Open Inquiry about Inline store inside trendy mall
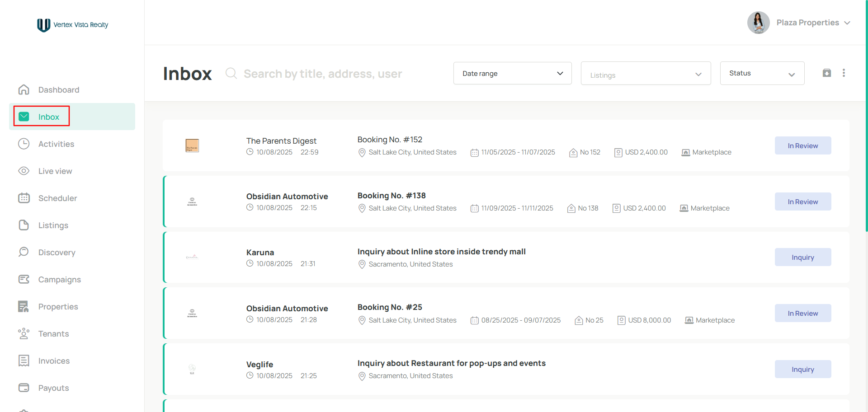868x412 pixels. point(441,252)
